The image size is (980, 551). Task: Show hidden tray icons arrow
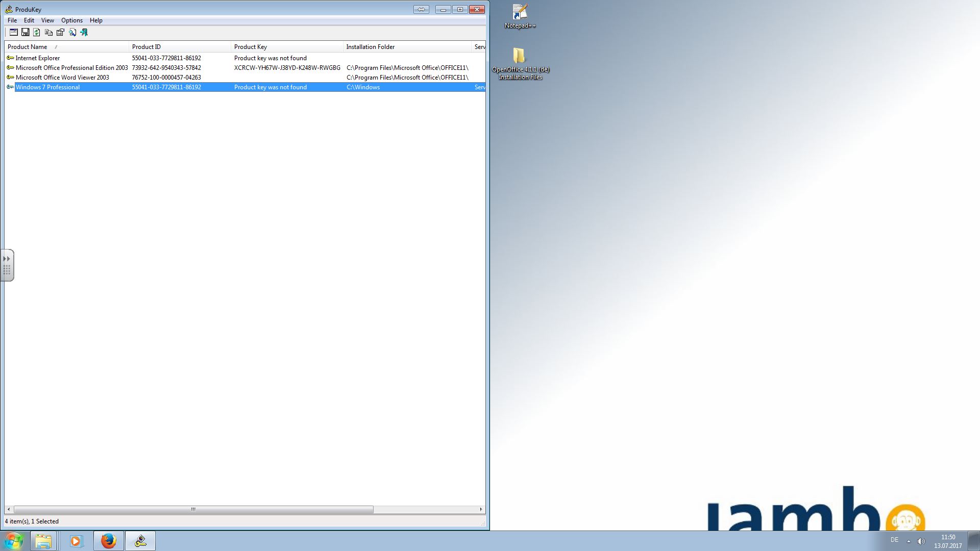click(909, 541)
